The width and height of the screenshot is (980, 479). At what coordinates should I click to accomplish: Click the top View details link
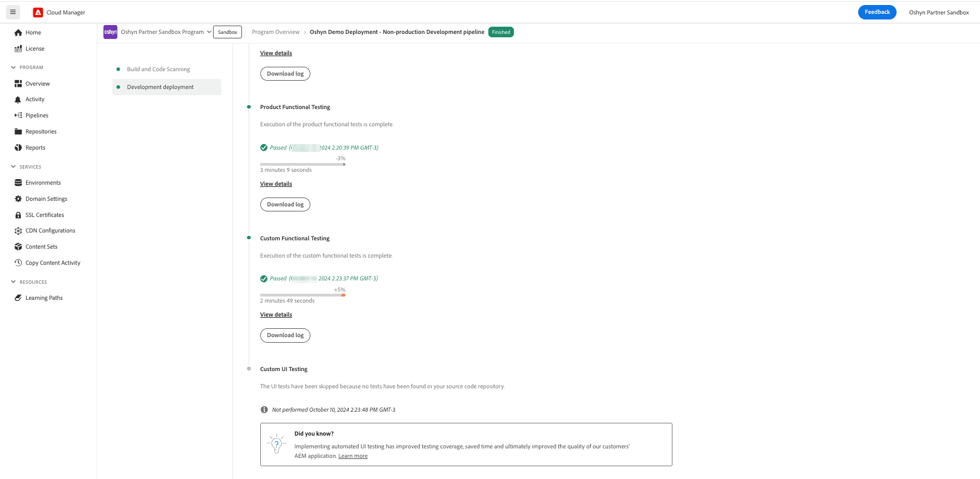pos(276,53)
